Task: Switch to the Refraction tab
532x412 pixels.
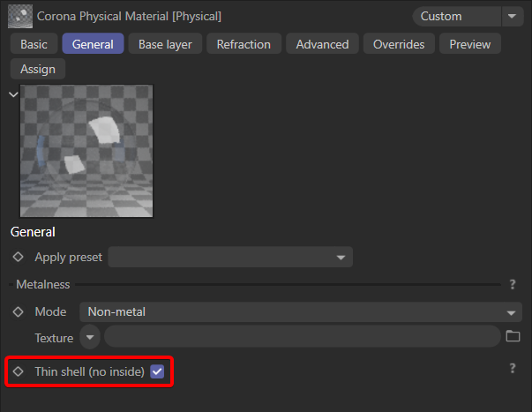Action: click(x=244, y=44)
